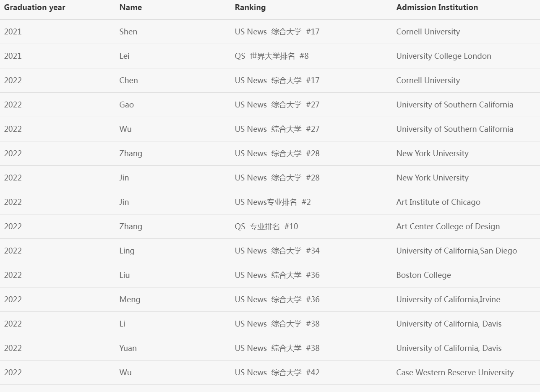Click the QS 专业排名 #10 ranking
The height and width of the screenshot is (392, 540).
(x=266, y=227)
